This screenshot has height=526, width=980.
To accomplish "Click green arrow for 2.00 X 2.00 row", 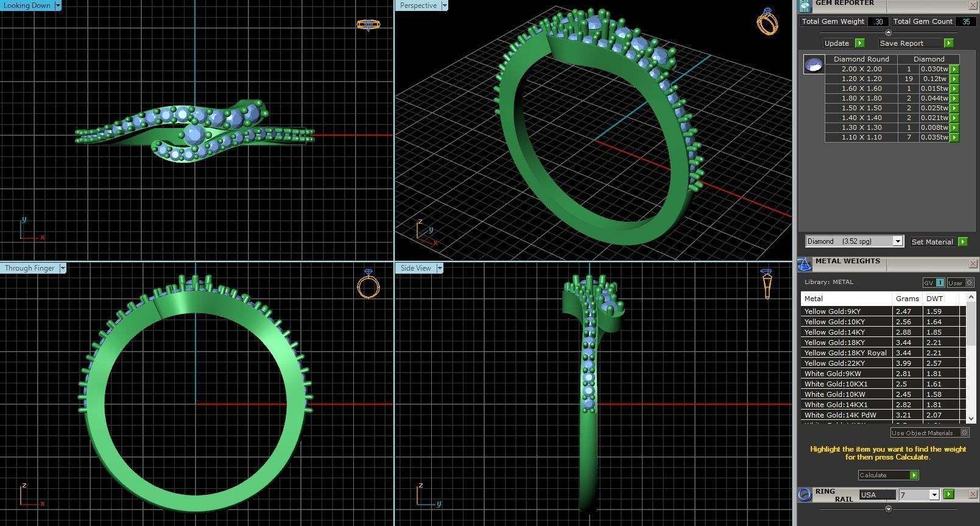I will [x=954, y=69].
